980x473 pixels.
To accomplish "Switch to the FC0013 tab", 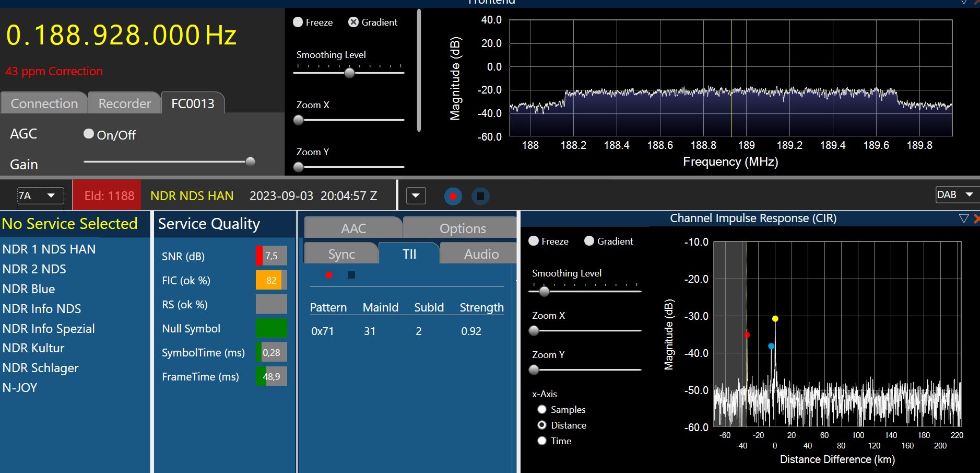I will 193,103.
